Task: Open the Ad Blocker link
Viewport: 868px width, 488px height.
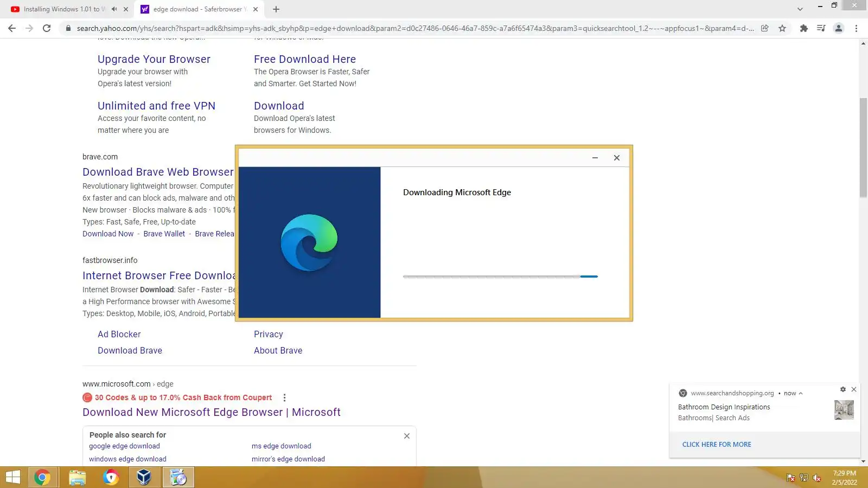Action: click(119, 334)
